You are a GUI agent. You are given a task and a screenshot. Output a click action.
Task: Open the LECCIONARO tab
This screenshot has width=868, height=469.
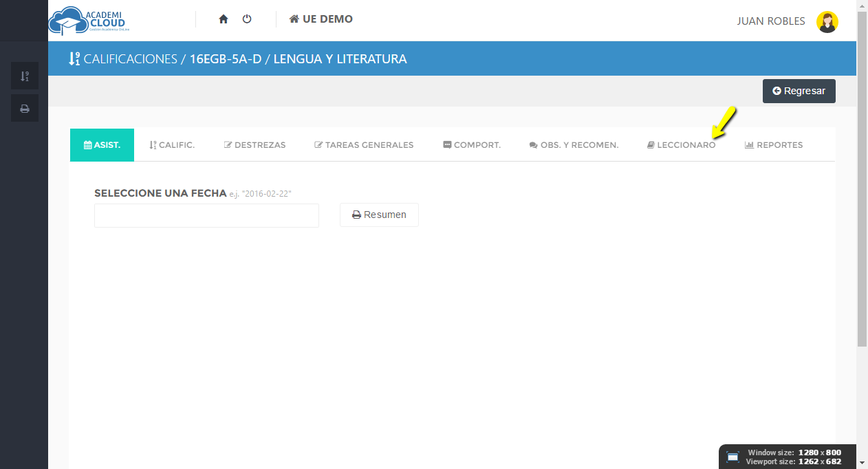click(681, 145)
